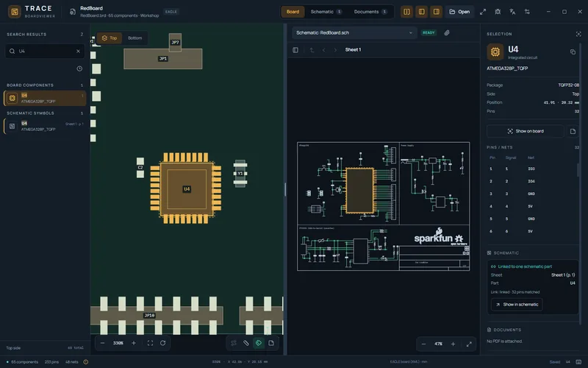The width and height of the screenshot is (588, 368).
Task: Click the Open file button
Action: coord(459,12)
